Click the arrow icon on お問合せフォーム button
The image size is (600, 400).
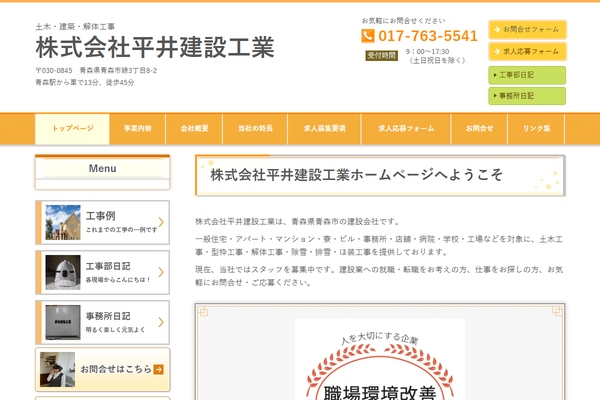[497, 29]
